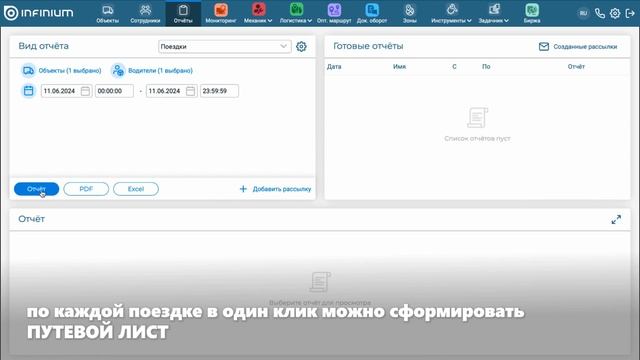Open report settings gear next to Поездки
This screenshot has height=360, width=640.
(301, 47)
